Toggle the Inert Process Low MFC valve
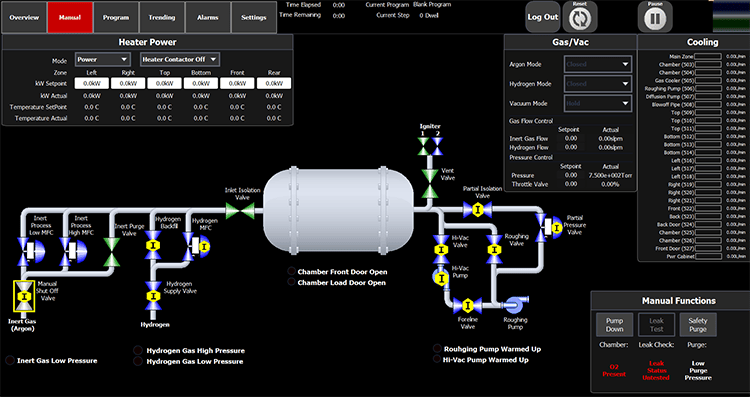Screen dimensions: 750x397 tap(31, 251)
